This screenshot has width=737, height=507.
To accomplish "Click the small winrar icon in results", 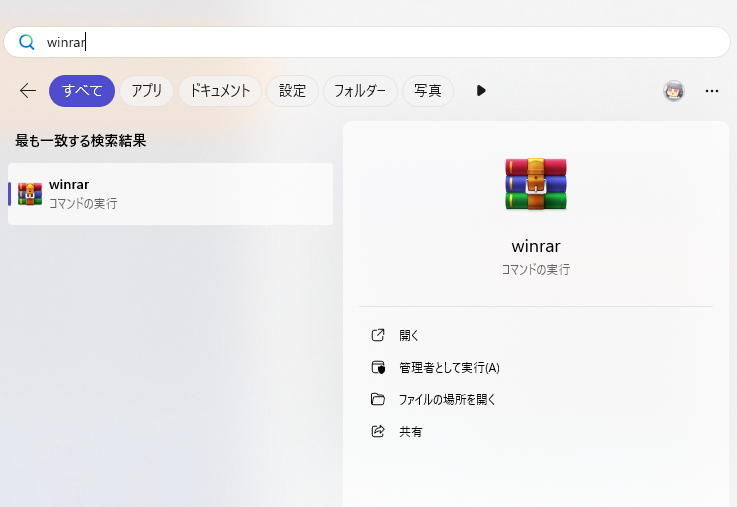I will 30,194.
